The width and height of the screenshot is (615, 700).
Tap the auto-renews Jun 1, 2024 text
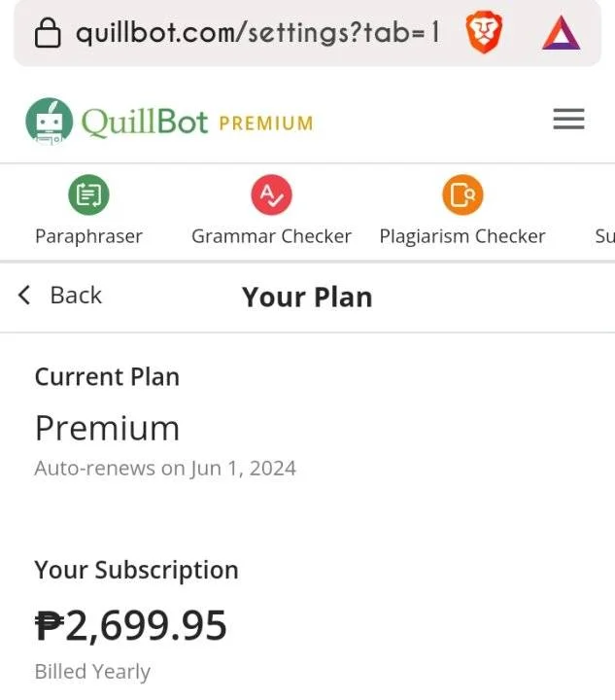point(165,469)
